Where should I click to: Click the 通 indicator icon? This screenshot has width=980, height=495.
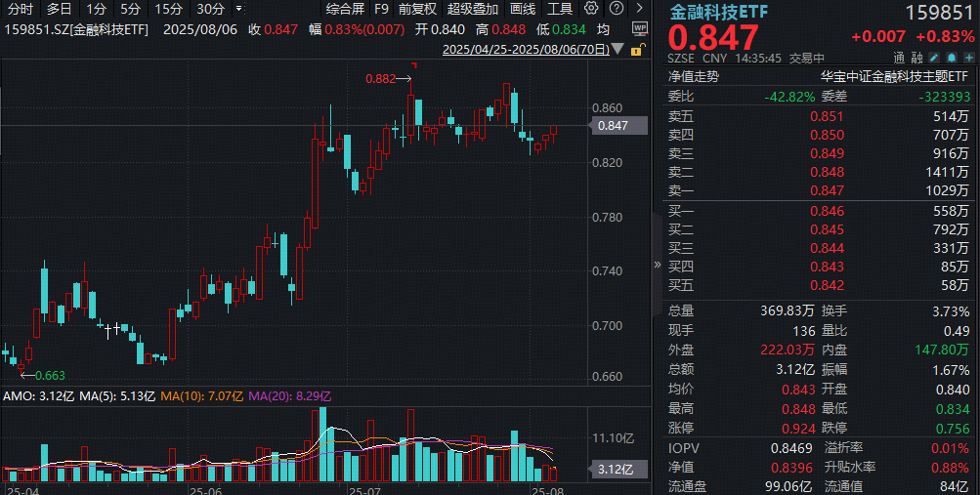pyautogui.click(x=899, y=58)
